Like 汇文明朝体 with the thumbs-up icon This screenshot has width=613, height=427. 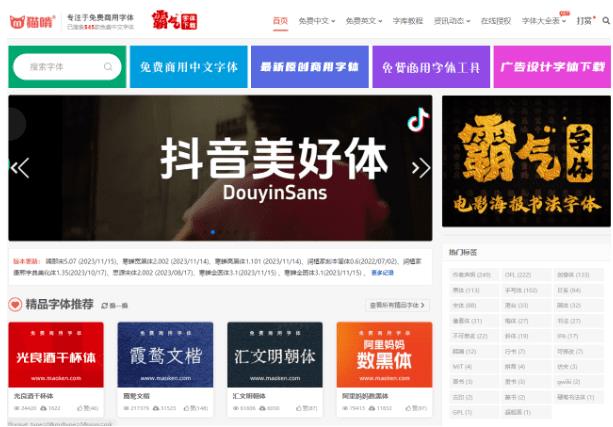pos(299,408)
